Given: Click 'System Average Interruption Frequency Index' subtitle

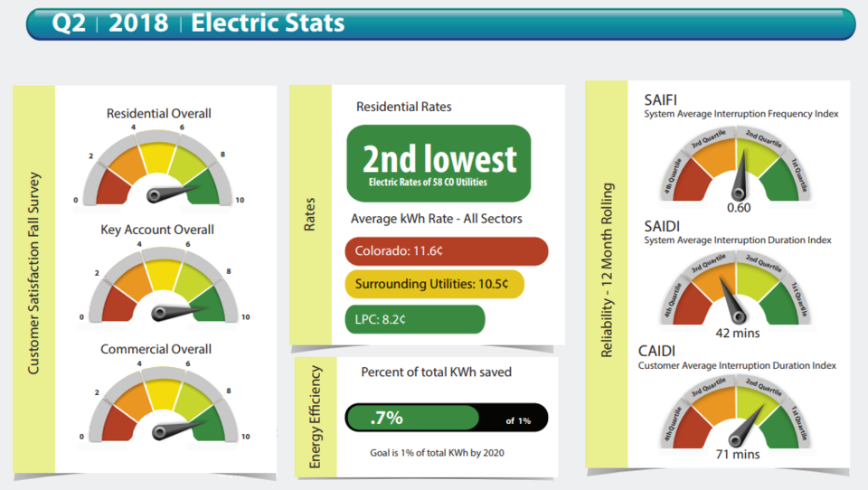Looking at the screenshot, I should 741,114.
